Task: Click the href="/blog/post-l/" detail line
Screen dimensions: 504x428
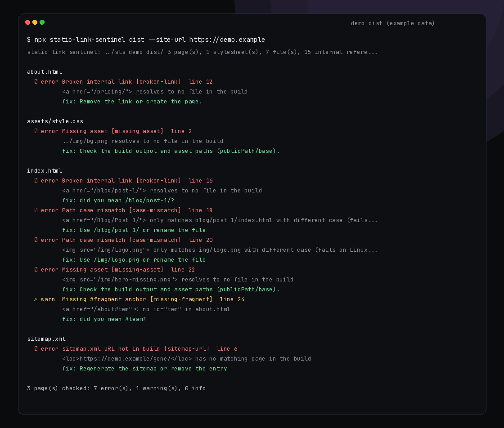Action: pyautogui.click(x=162, y=191)
